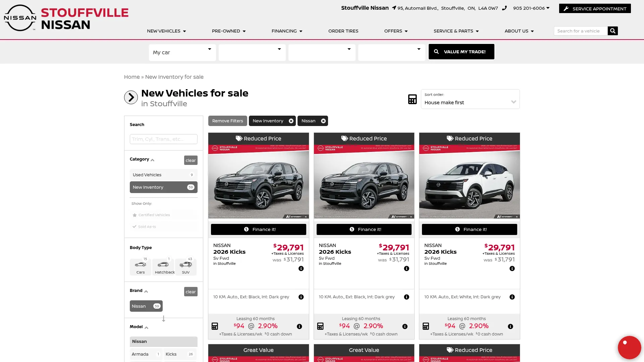This screenshot has width=644, height=362.
Task: Remove the Nissan filter chip
Action: pos(323,121)
